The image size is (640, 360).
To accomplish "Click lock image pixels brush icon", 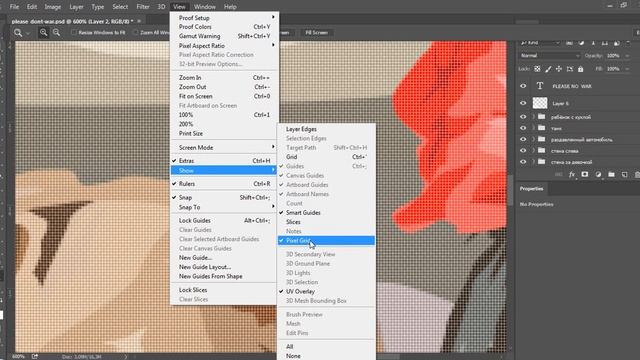I will coord(548,69).
